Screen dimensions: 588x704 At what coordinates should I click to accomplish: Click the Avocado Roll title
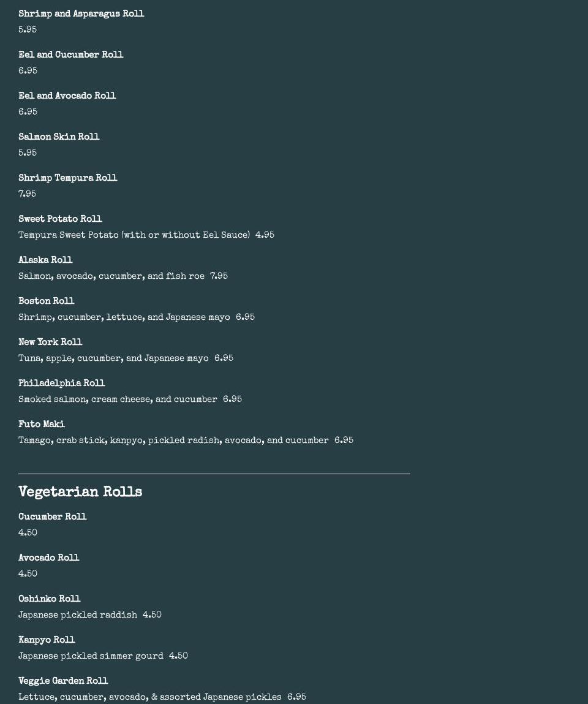[x=48, y=558]
